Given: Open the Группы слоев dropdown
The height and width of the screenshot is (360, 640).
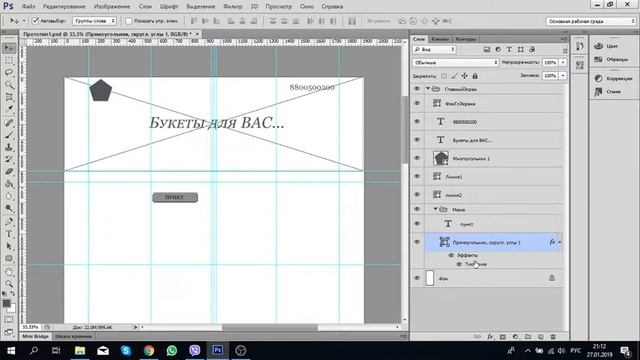Looking at the screenshot, I should tap(94, 21).
